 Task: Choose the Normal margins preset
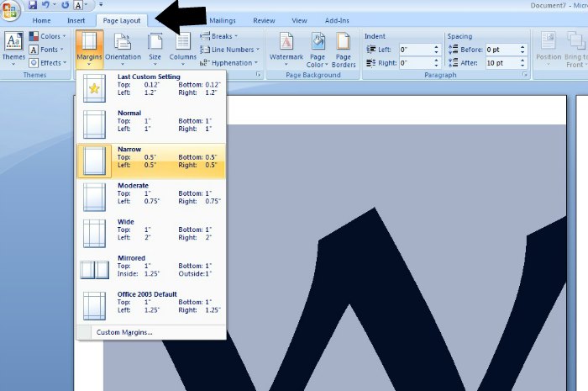click(x=151, y=124)
